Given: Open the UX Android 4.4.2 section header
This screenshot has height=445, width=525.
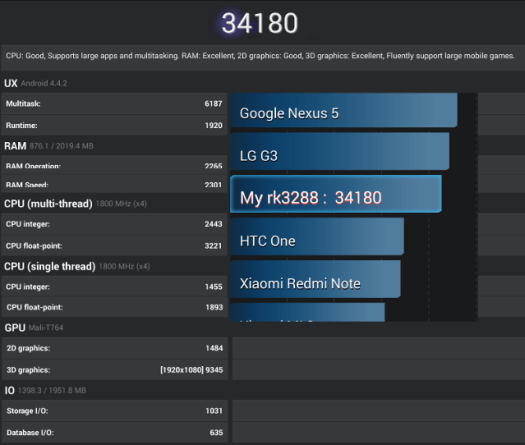Looking at the screenshot, I should (x=35, y=83).
